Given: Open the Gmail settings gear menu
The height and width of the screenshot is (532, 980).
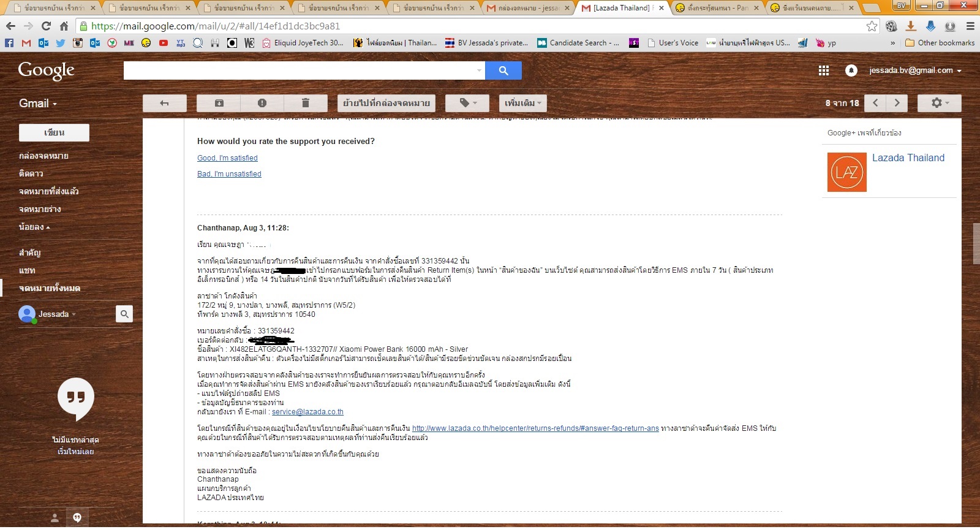Looking at the screenshot, I should 939,103.
